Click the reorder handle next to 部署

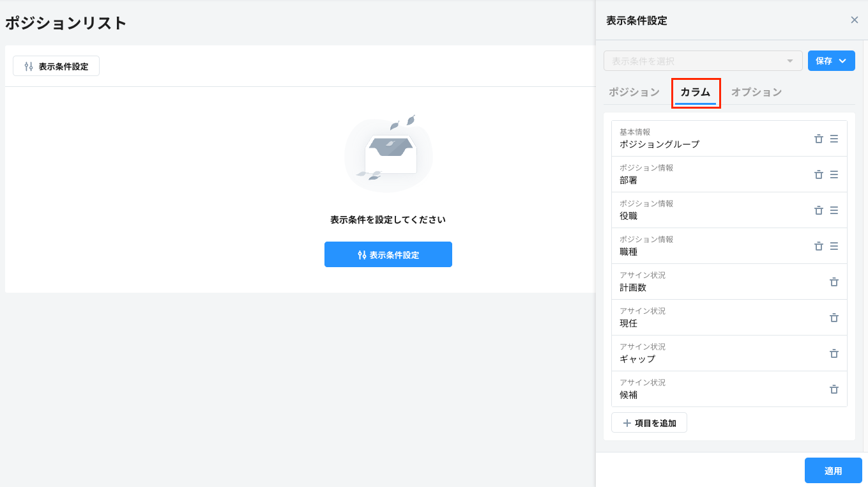[x=834, y=174]
